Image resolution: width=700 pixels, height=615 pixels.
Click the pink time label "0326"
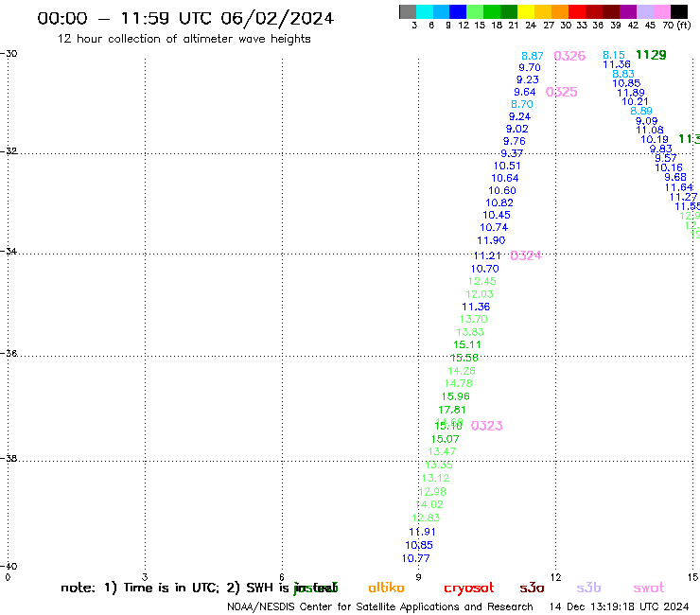coord(569,56)
